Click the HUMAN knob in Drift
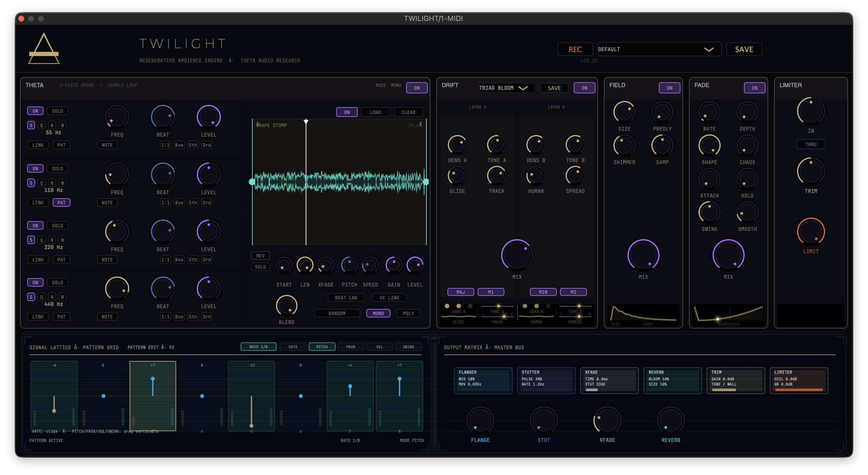 click(536, 176)
